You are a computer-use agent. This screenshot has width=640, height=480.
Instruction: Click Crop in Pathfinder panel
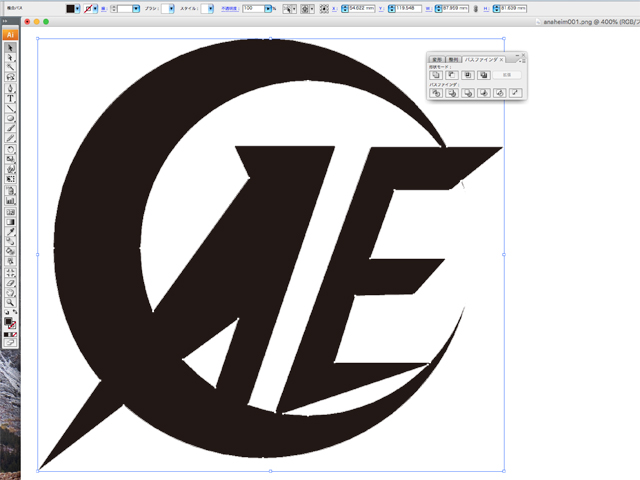tap(484, 93)
